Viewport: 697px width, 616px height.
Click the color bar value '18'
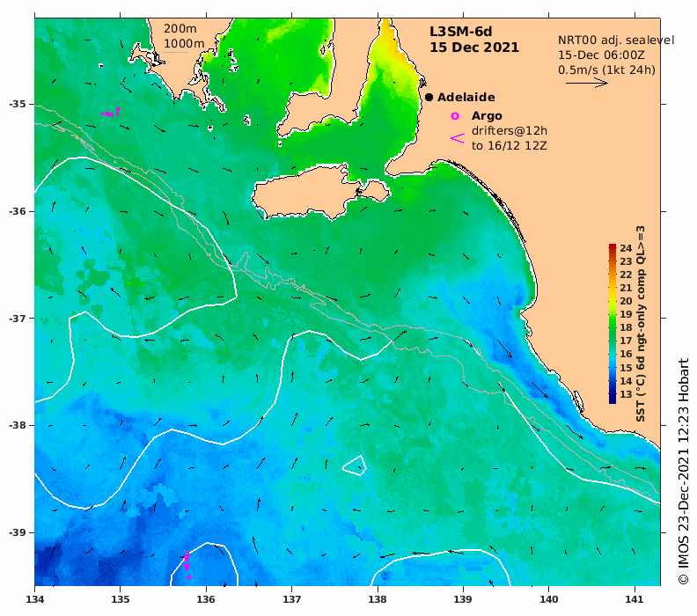click(626, 327)
